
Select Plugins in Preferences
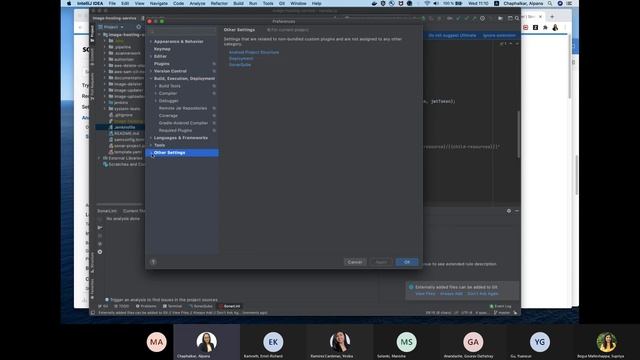click(162, 64)
